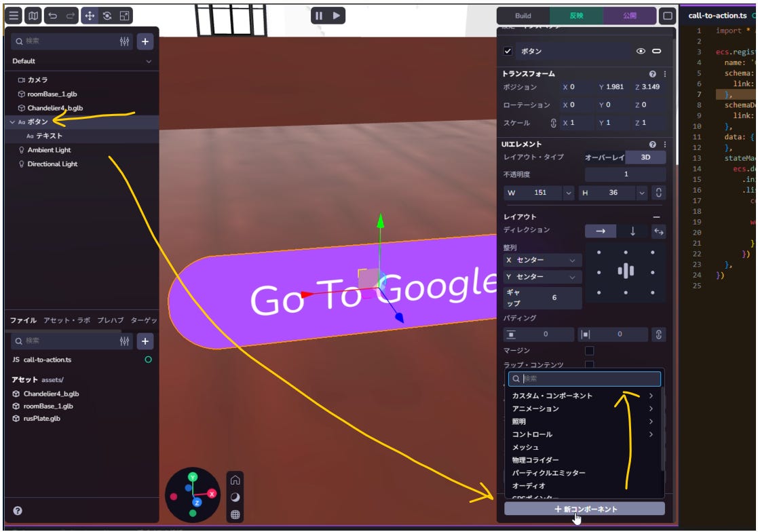Select the scale tool
The image size is (758, 532).
[125, 16]
